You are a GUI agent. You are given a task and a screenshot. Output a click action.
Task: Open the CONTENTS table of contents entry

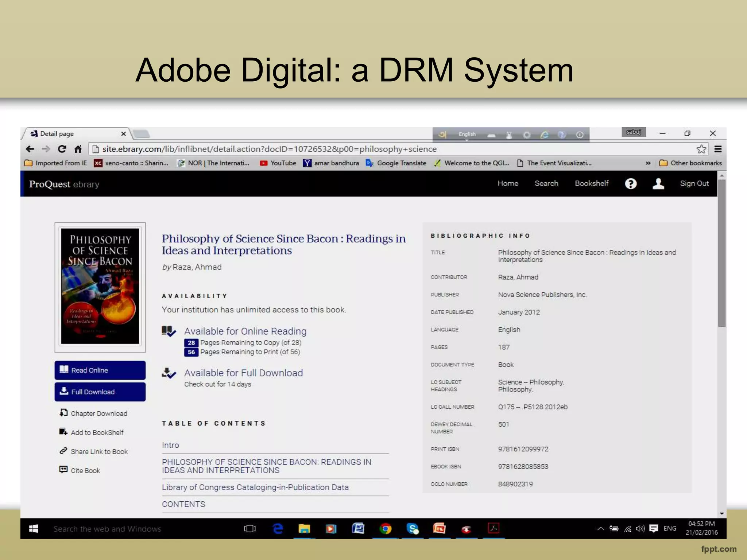(x=183, y=504)
